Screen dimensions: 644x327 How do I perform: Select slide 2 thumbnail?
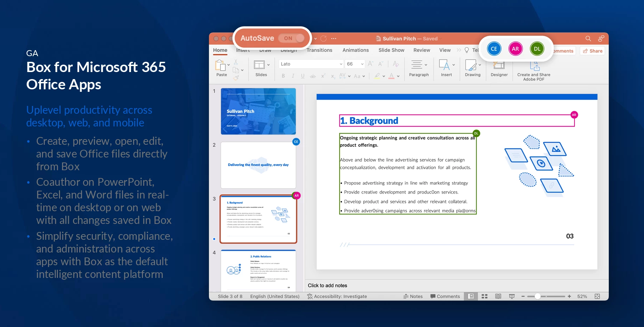[x=258, y=165]
